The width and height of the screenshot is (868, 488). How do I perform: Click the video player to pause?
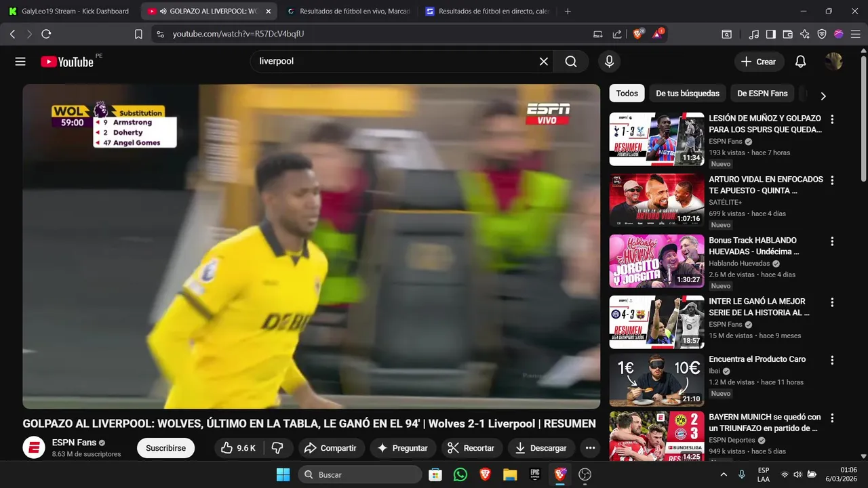pyautogui.click(x=311, y=246)
